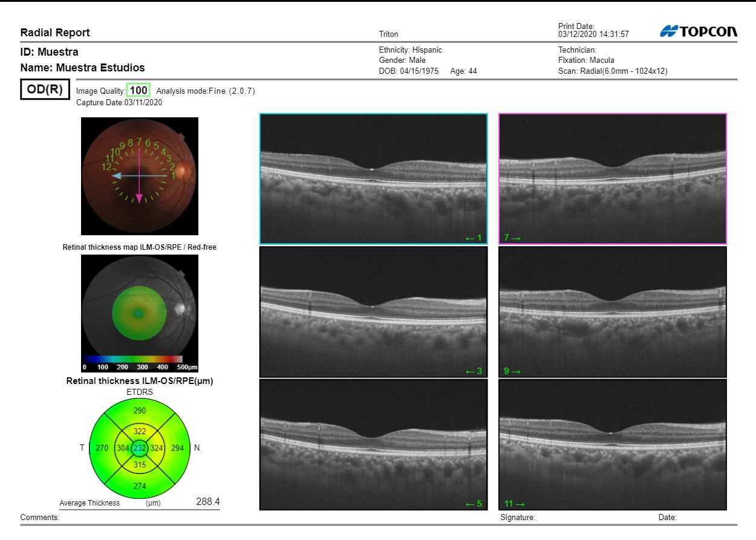Click the ETDRS outer nasal sector 294
The width and height of the screenshot is (756, 540).
click(x=177, y=448)
